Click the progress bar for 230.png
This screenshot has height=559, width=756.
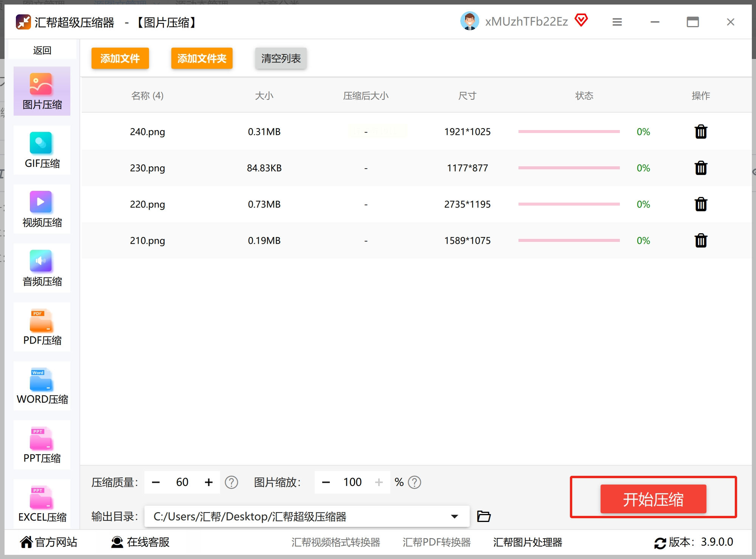pyautogui.click(x=569, y=168)
